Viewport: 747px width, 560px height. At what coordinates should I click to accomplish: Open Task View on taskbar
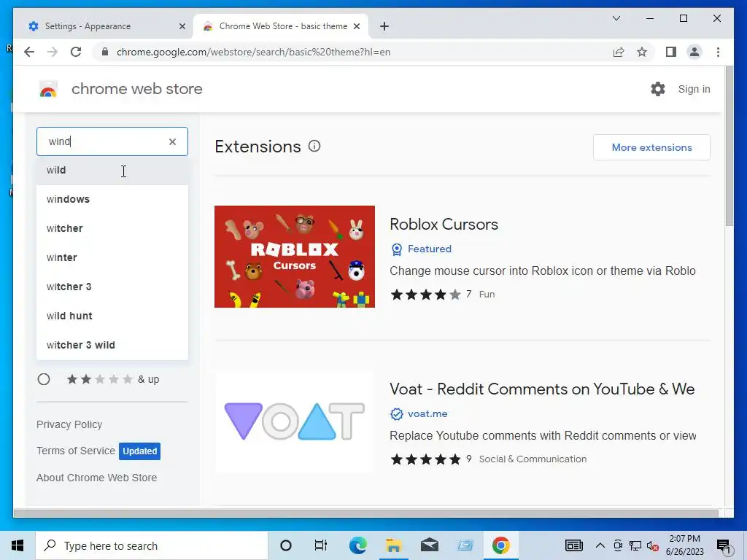pyautogui.click(x=321, y=545)
